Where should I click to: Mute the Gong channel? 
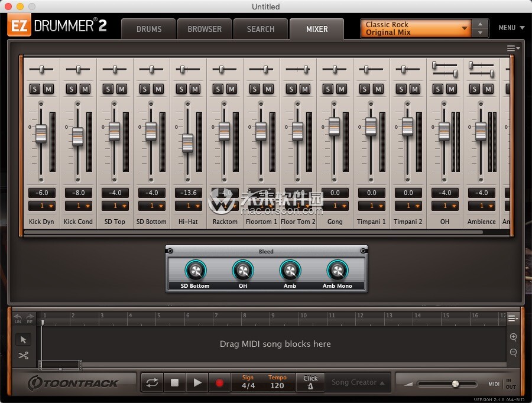(x=342, y=89)
